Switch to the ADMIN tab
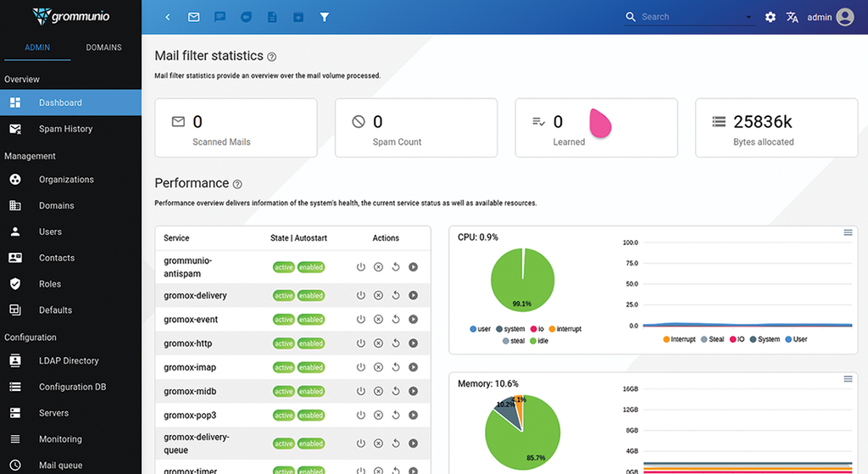 click(x=37, y=47)
